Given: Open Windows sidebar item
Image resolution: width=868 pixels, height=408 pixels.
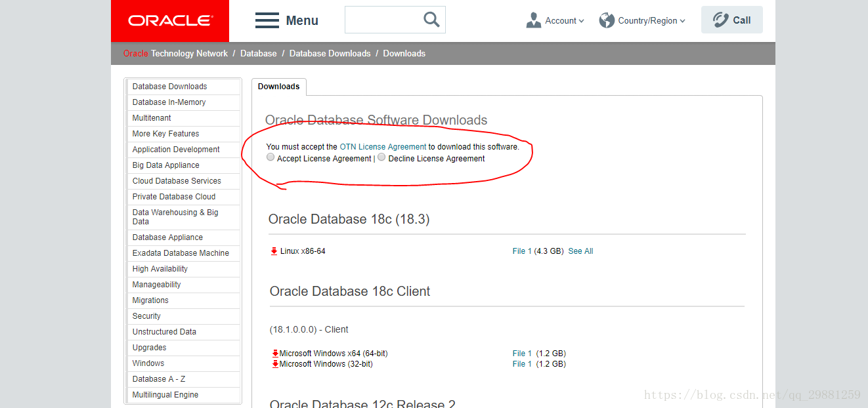Looking at the screenshot, I should pos(183,363).
